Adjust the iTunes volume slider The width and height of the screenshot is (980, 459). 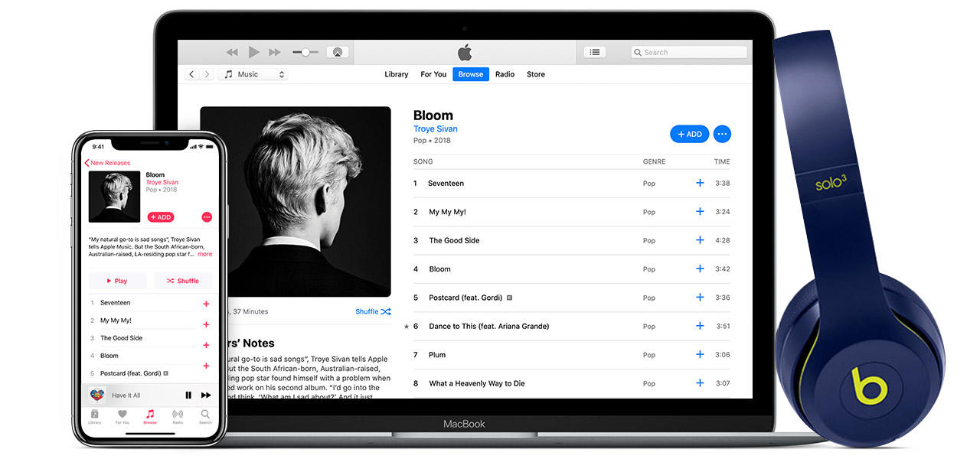[305, 52]
